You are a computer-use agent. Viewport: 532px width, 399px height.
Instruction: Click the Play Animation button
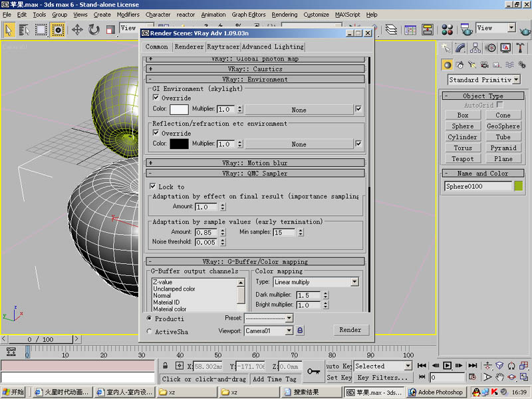click(447, 365)
